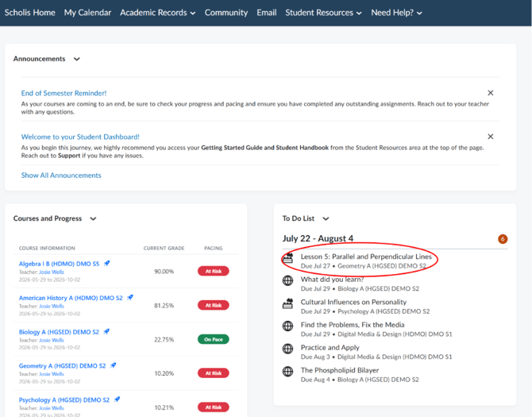Click the icon beside Cultural Influences on Personality
532x417 pixels.
[x=287, y=303]
